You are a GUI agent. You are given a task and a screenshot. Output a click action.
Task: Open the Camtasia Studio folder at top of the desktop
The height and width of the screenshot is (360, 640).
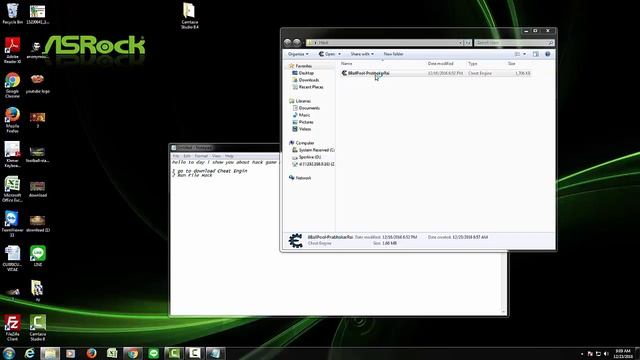click(189, 16)
